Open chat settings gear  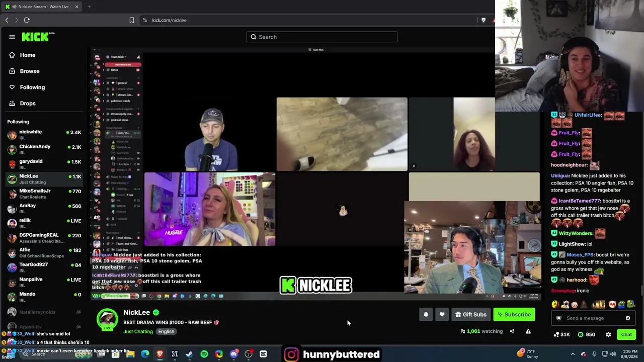click(608, 335)
